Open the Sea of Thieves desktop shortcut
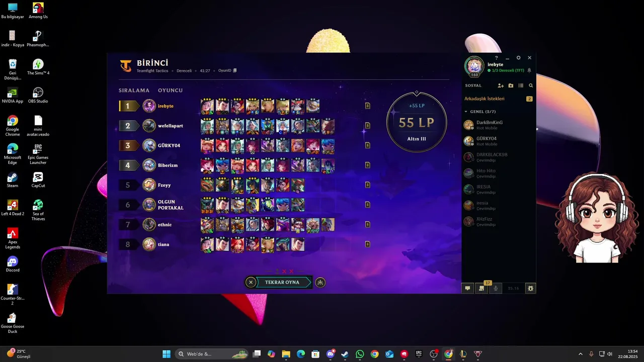Viewport: 644px width, 362px height. pos(38,211)
